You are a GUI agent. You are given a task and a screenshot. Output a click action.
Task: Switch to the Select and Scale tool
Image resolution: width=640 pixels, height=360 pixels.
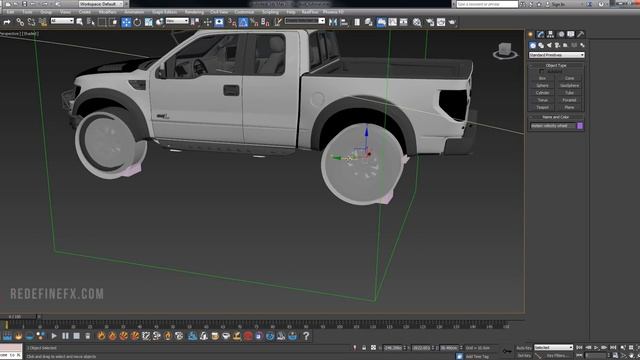(x=148, y=22)
